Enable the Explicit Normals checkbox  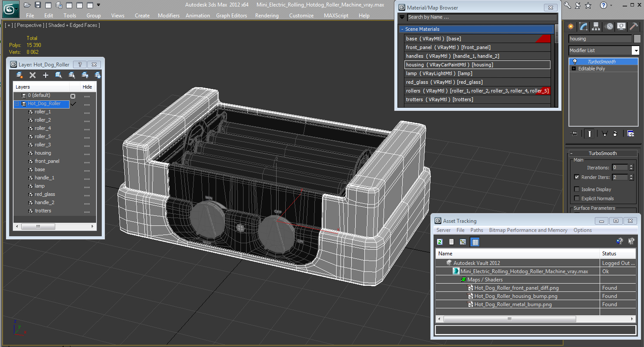pos(577,198)
